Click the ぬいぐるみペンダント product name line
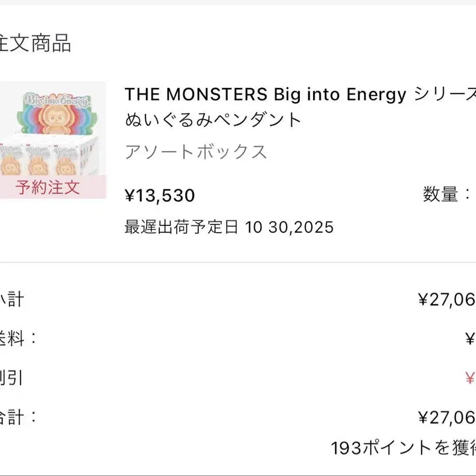476x476 pixels. click(213, 120)
